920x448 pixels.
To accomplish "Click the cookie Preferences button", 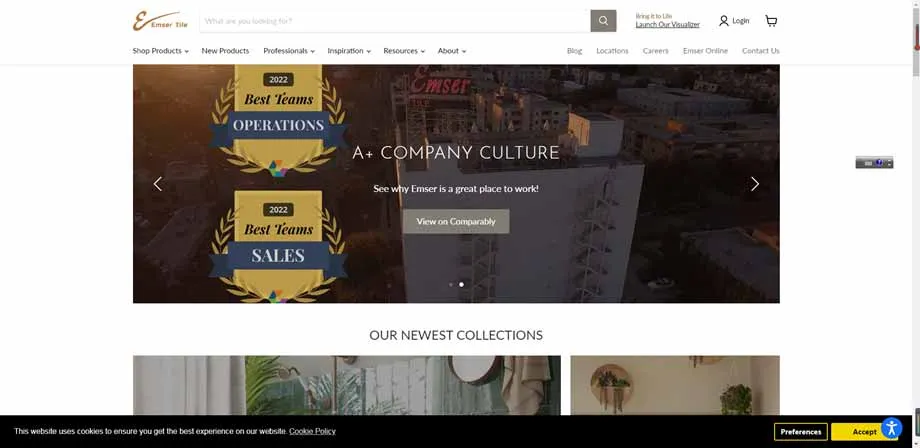I will click(x=800, y=432).
